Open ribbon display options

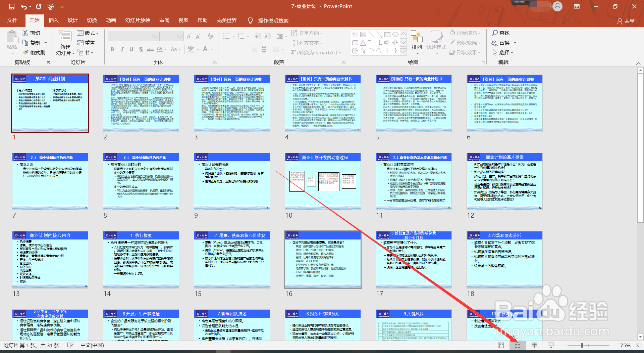click(577, 6)
